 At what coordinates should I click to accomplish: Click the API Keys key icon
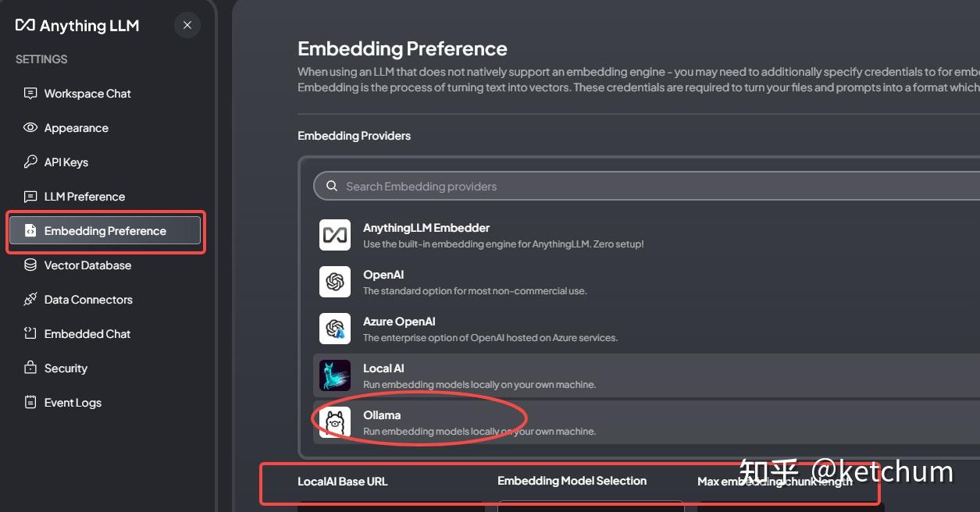click(x=30, y=162)
